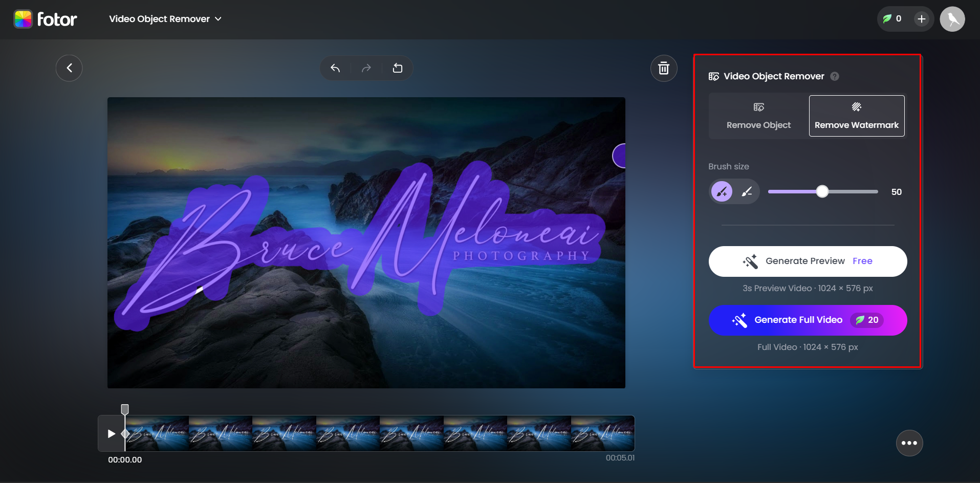Image resolution: width=980 pixels, height=483 pixels.
Task: Open help via the question mark icon
Action: (x=834, y=76)
